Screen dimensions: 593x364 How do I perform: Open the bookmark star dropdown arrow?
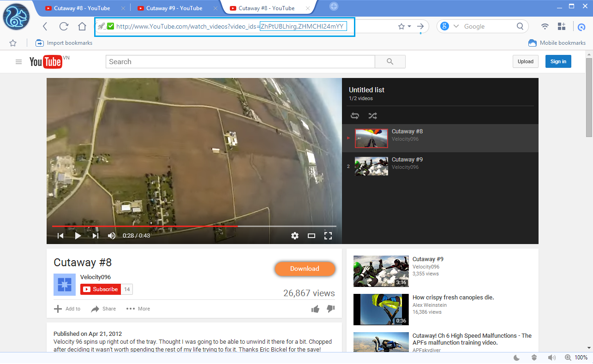[409, 26]
